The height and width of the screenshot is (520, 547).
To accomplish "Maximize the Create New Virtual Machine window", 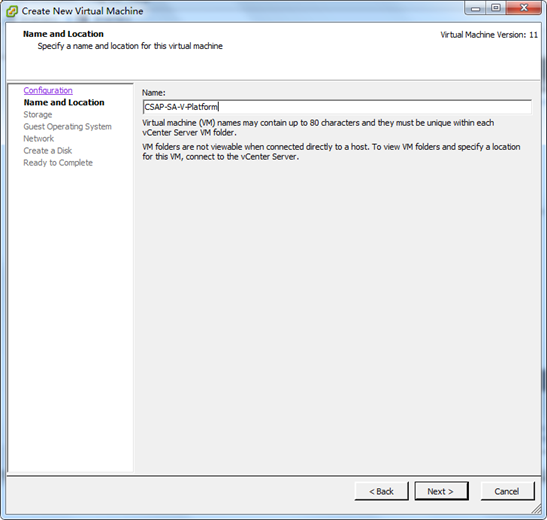I will point(496,8).
